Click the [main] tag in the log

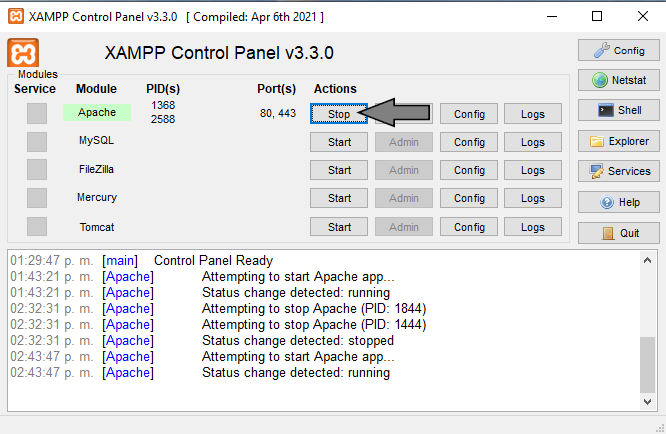tap(120, 260)
